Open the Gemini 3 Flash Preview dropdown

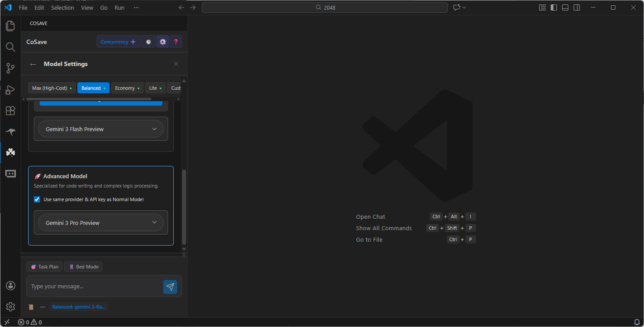tap(101, 129)
